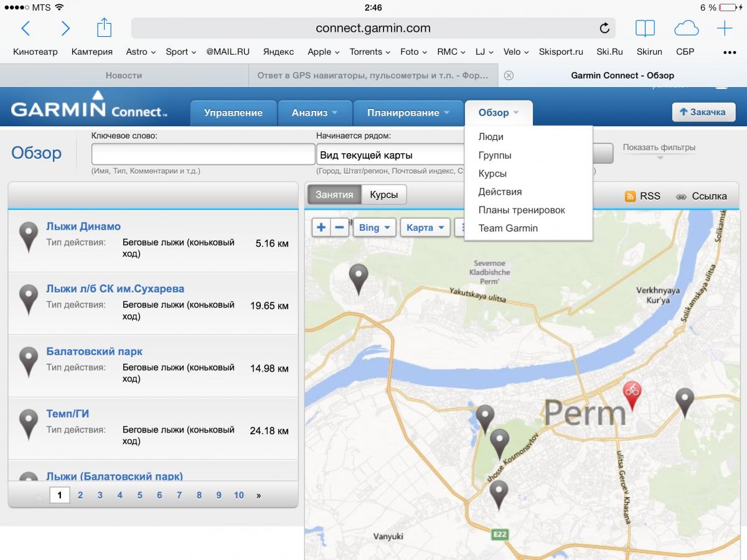Image resolution: width=747 pixels, height=560 pixels.
Task: Add a new Safari tab
Action: tap(725, 28)
